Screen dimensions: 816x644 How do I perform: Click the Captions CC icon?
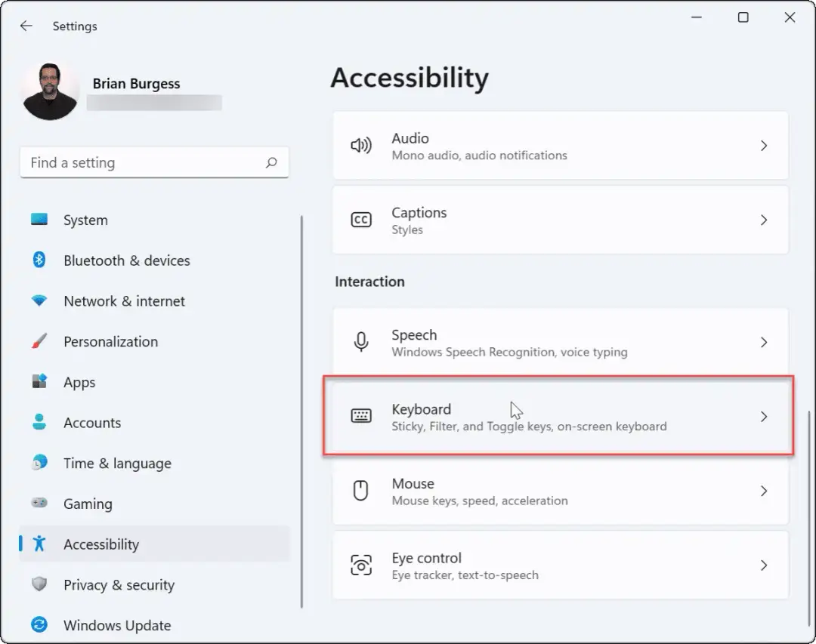[361, 219]
